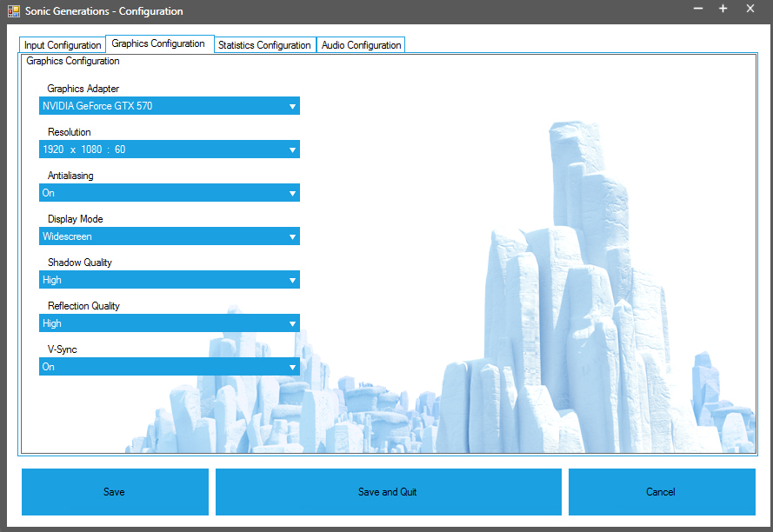The width and height of the screenshot is (773, 532).
Task: Click the 'Graphics Configuration' group box heading
Action: 73,61
